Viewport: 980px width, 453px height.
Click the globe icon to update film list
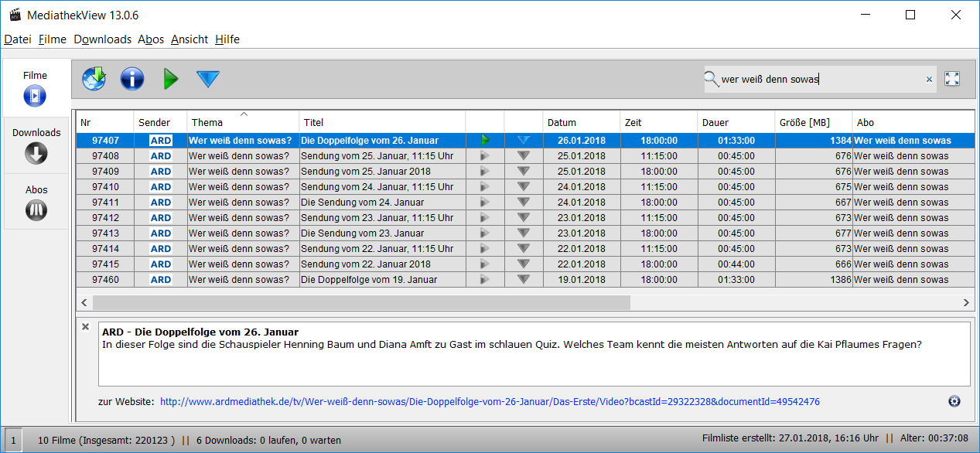coord(94,78)
